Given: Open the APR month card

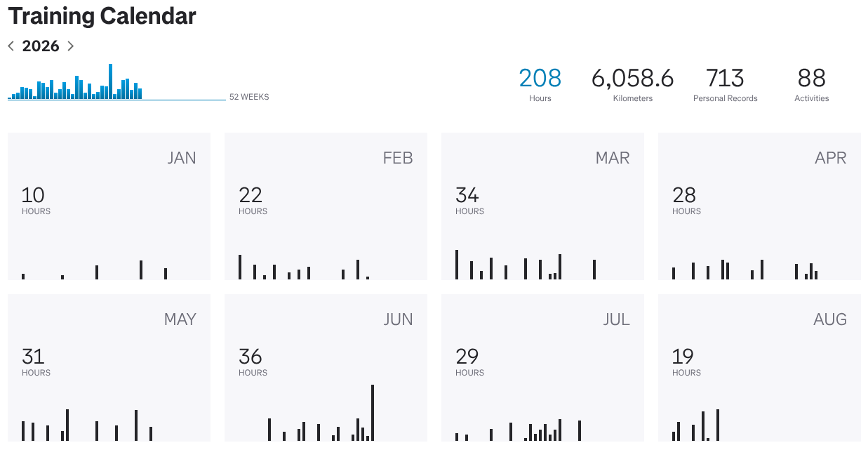Looking at the screenshot, I should (759, 206).
